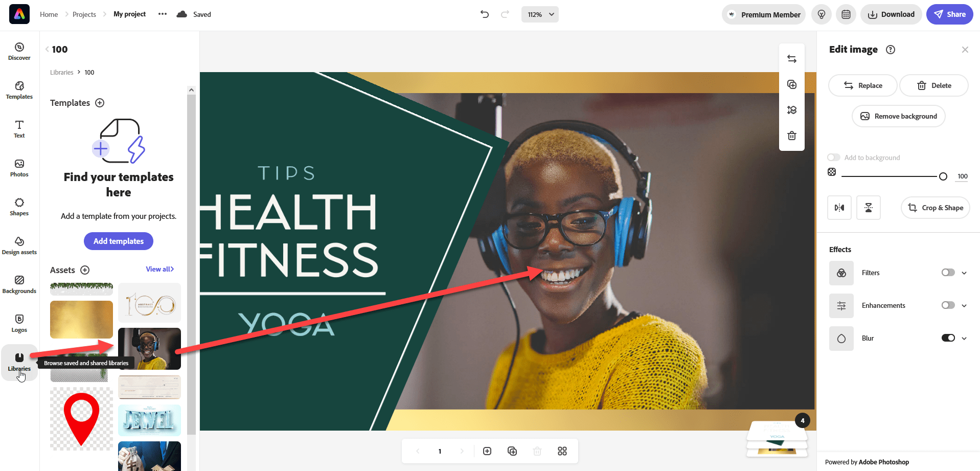Enable the Filters effect toggle
The height and width of the screenshot is (471, 980).
pyautogui.click(x=948, y=273)
